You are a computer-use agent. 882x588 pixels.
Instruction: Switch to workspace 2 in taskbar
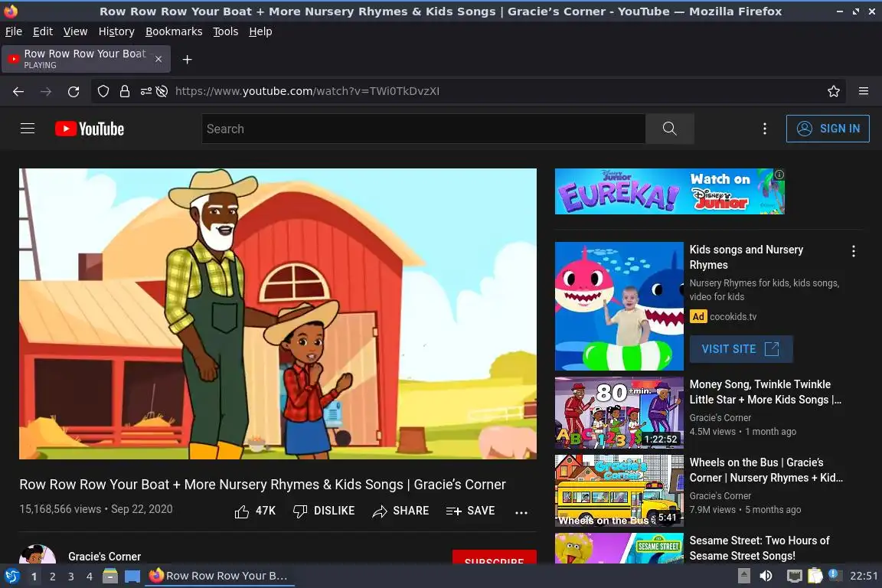52,577
